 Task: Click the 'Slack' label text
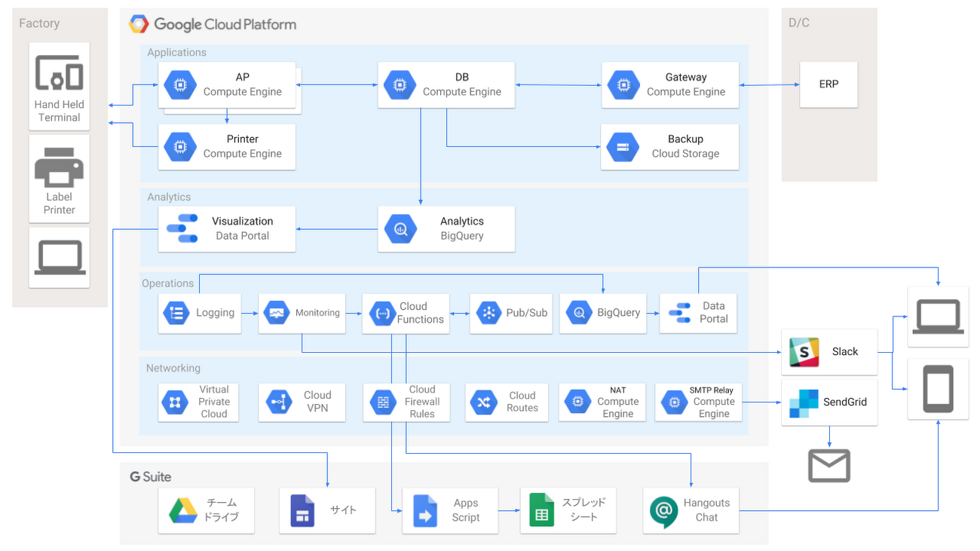(845, 351)
